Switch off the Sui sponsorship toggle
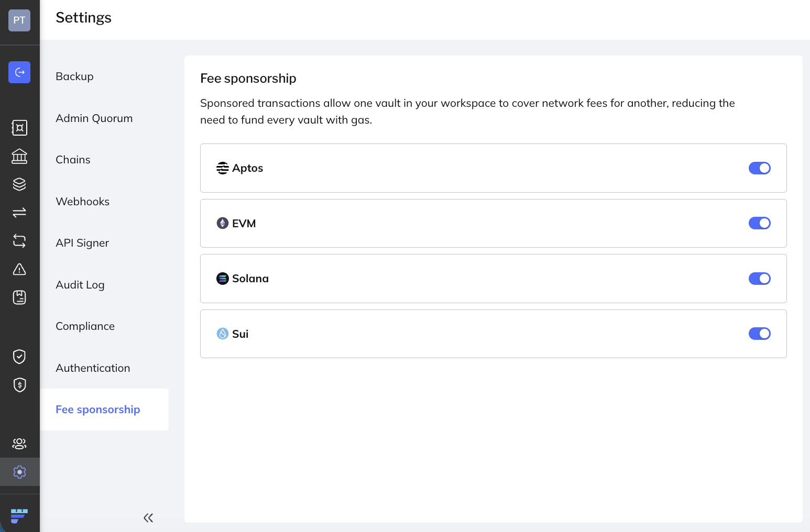The image size is (810, 532). pyautogui.click(x=759, y=334)
